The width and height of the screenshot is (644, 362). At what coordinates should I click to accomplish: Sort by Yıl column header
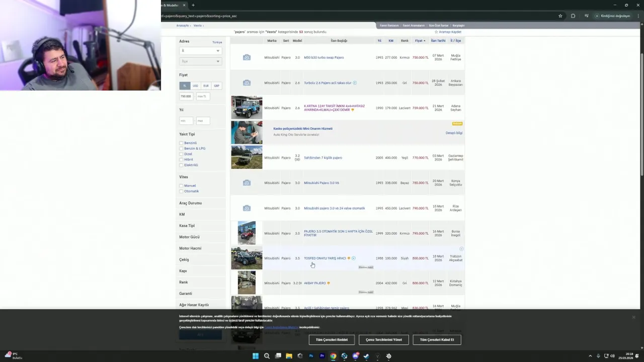(379, 41)
